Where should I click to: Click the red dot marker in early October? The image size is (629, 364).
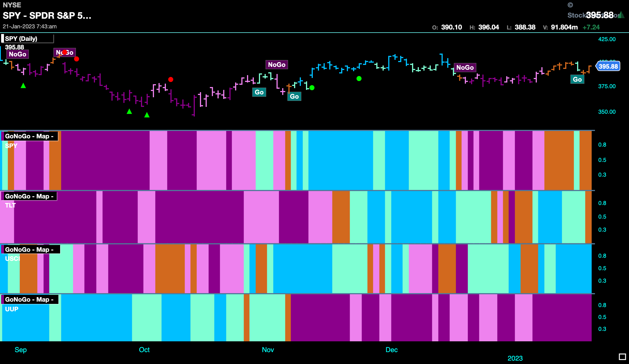click(x=171, y=79)
